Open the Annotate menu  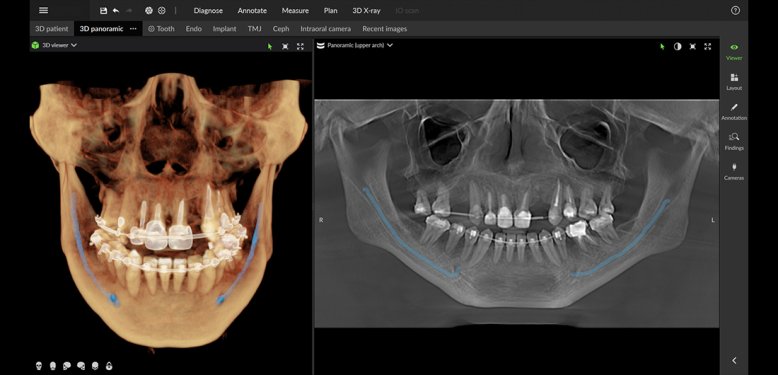coord(252,10)
